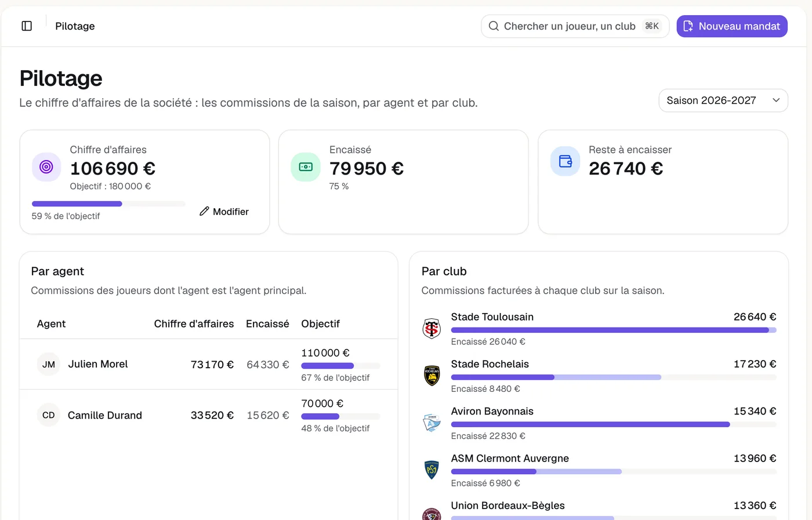Select the Julien Morel name
Image resolution: width=812 pixels, height=520 pixels.
coord(98,364)
